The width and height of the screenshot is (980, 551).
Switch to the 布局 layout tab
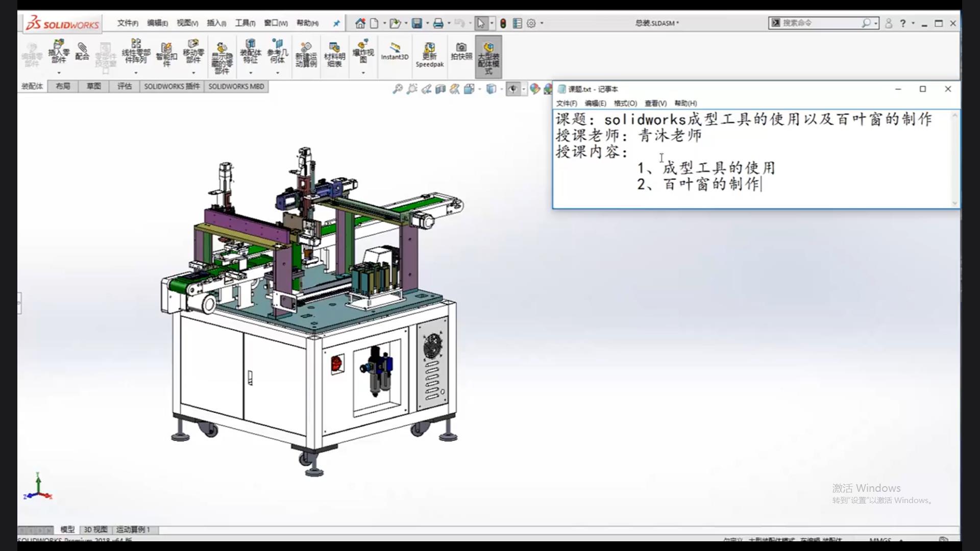click(63, 86)
